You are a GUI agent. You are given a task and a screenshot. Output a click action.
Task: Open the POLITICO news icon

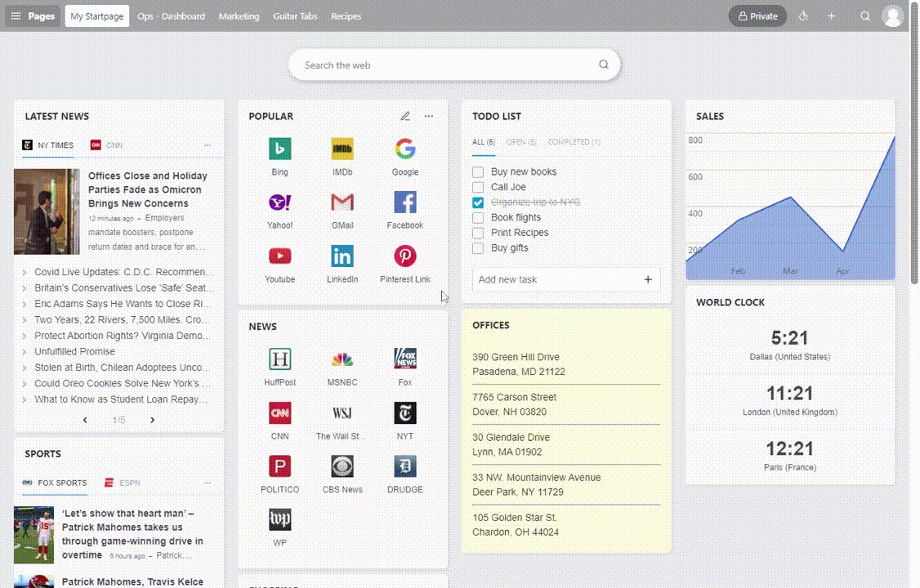coord(280,466)
